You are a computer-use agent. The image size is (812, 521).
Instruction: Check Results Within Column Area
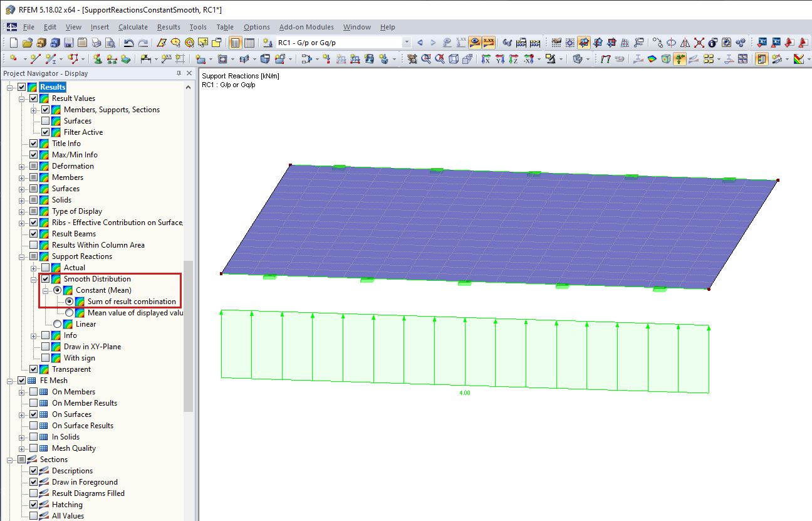point(33,245)
